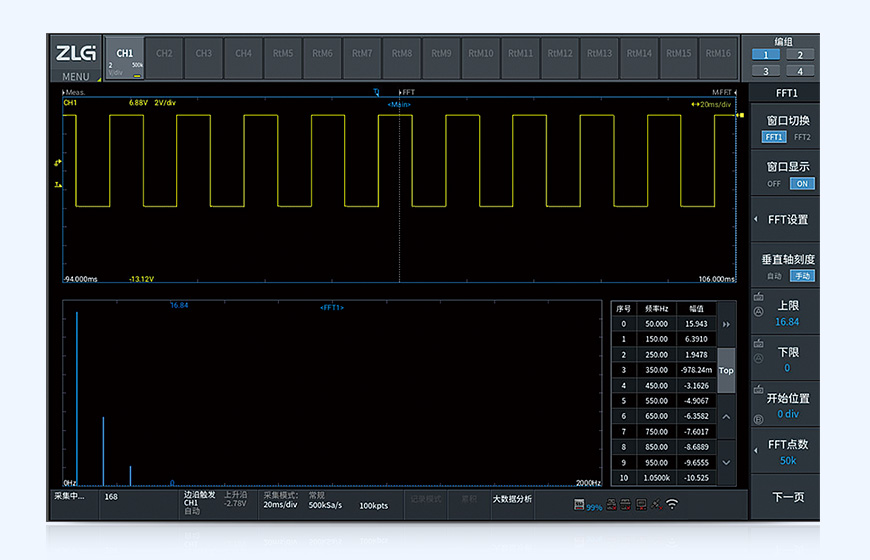Image resolution: width=870 pixels, height=560 pixels.
Task: Jump to last page of FFT table
Action: (726, 324)
